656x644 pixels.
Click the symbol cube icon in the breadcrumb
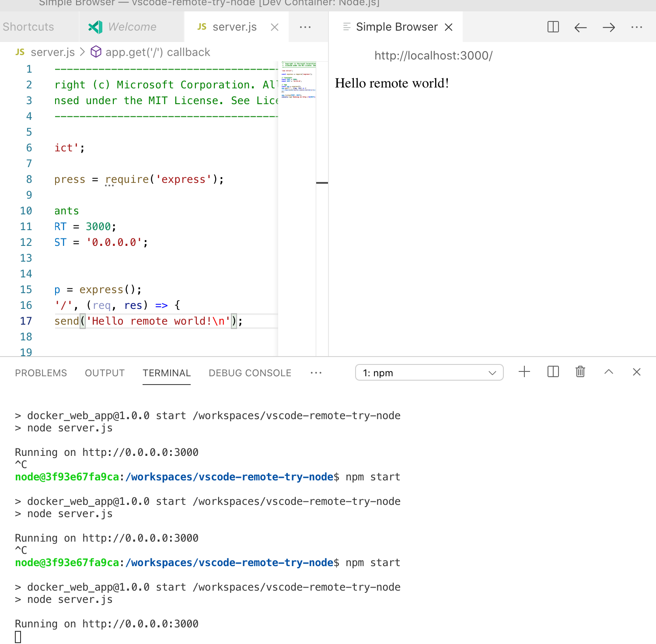point(95,52)
